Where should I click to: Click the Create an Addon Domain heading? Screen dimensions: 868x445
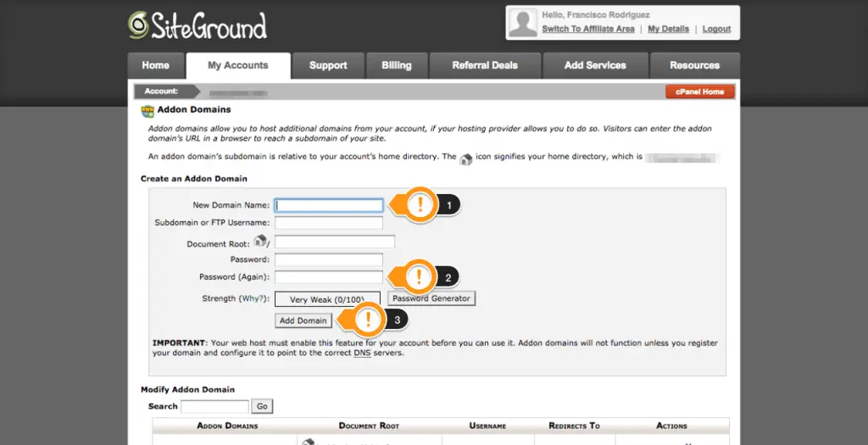point(194,179)
